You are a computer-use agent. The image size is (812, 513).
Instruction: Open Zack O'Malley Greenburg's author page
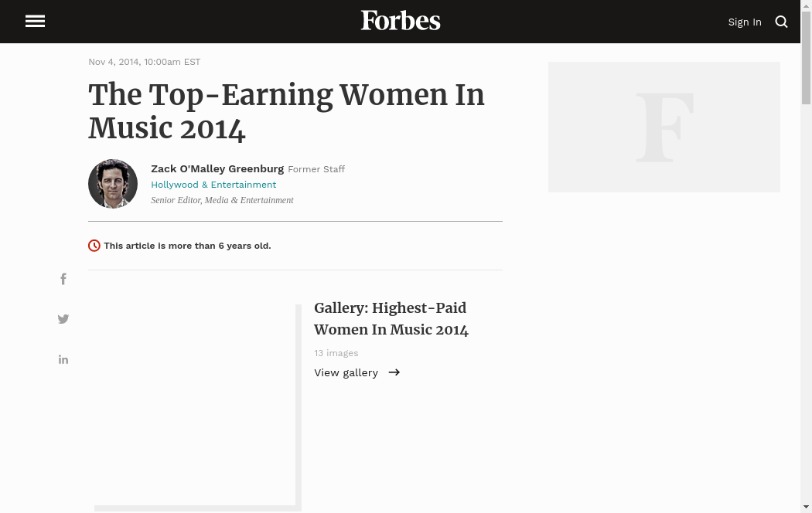[x=217, y=168]
